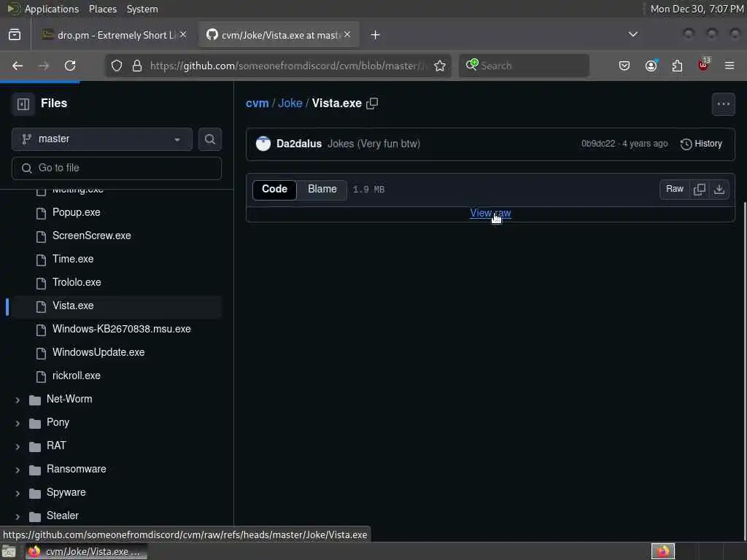
Task: Expand the Spyware folder
Action: pyautogui.click(x=18, y=494)
